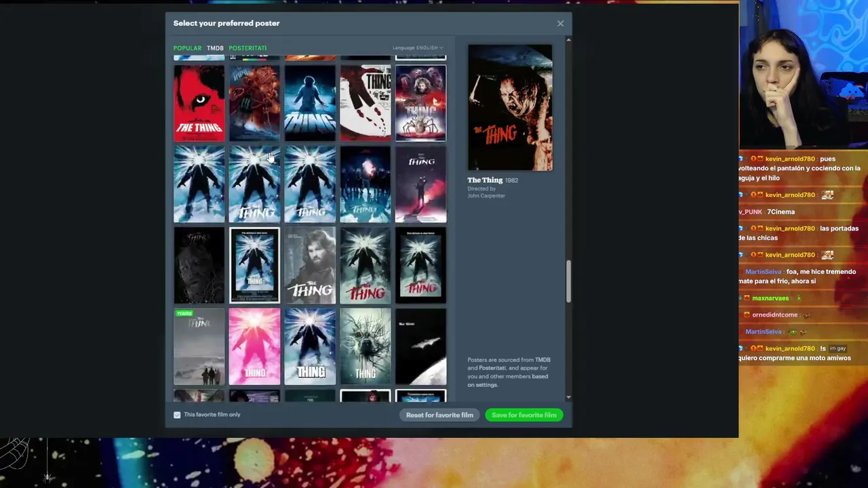Open director John Carpenter's link
The width and height of the screenshot is (868, 488).
[486, 196]
